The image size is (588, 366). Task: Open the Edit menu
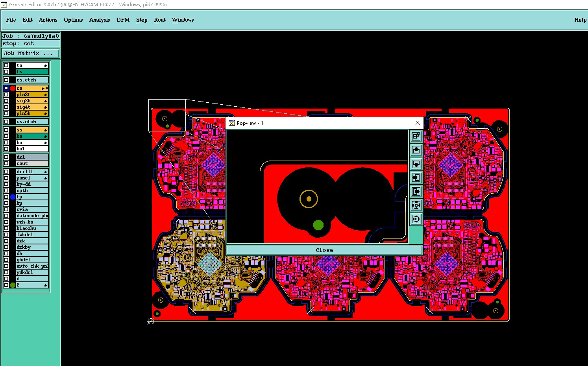[28, 20]
